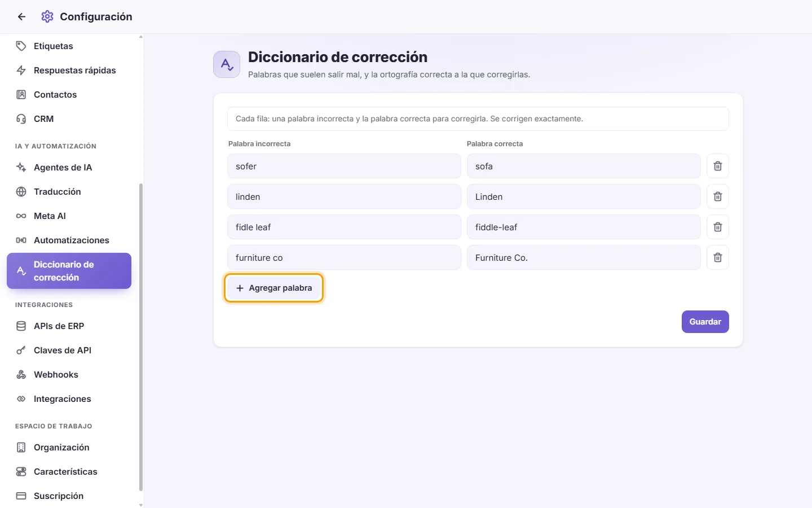Click the Automatizaciones workflow icon
Screen dimensions: 812x508
21,240
